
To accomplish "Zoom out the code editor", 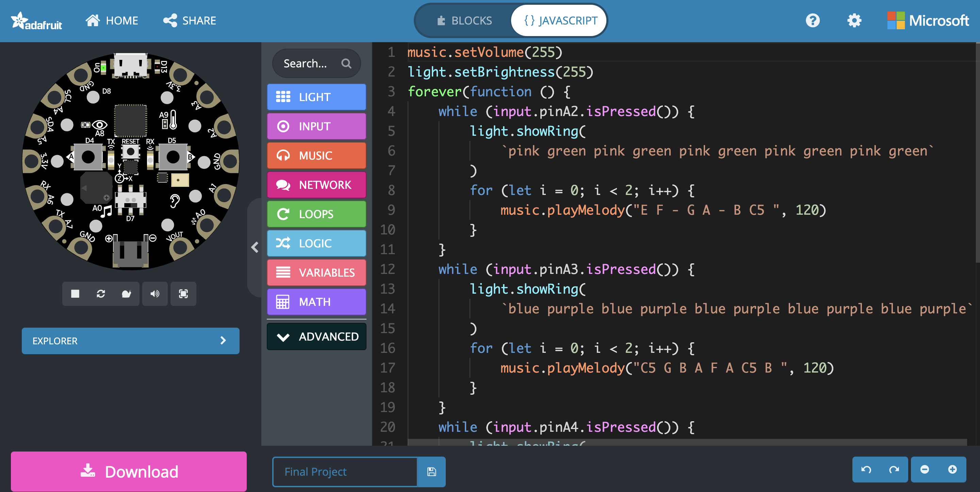I will click(925, 470).
